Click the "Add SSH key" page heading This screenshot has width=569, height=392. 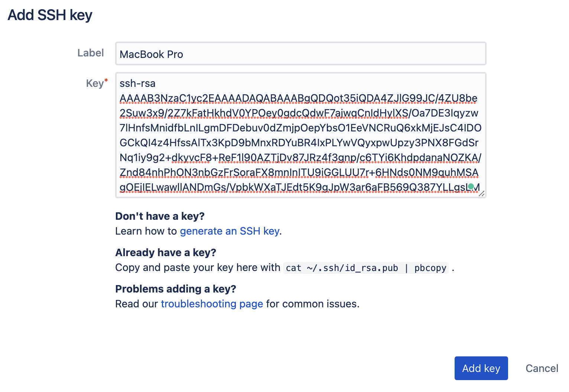point(50,15)
